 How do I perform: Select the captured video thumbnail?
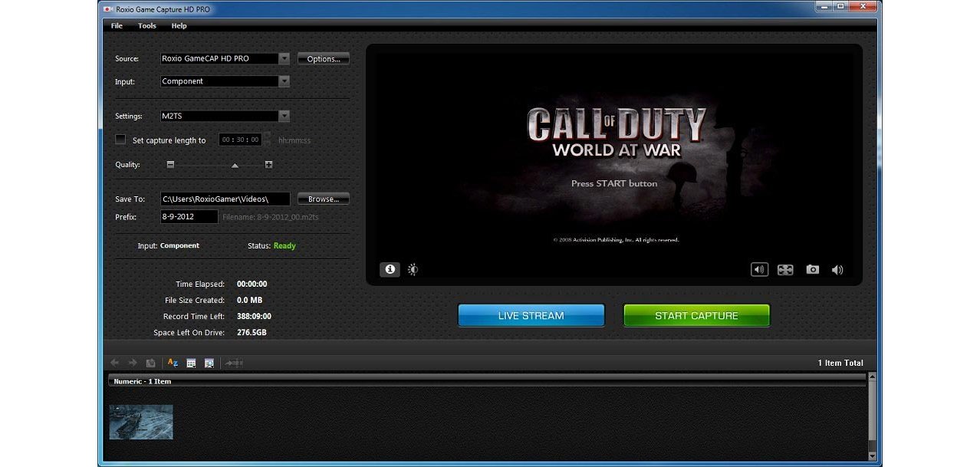(x=141, y=422)
